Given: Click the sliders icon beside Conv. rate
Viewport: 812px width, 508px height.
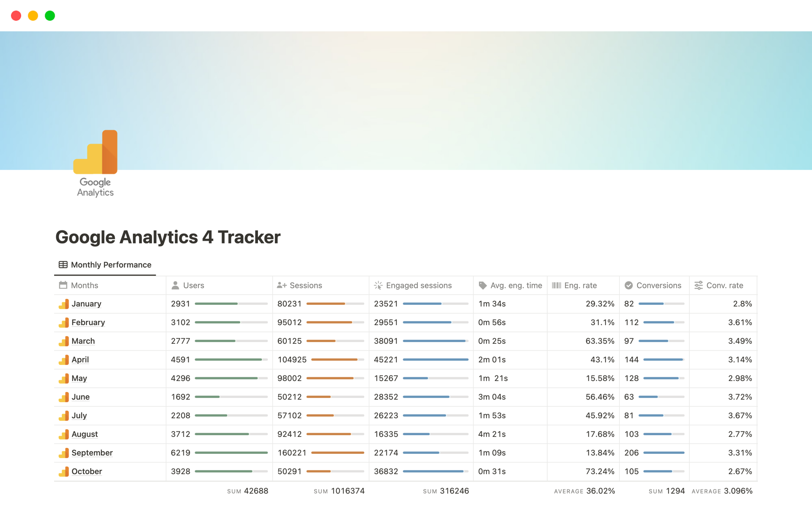Looking at the screenshot, I should pyautogui.click(x=698, y=285).
